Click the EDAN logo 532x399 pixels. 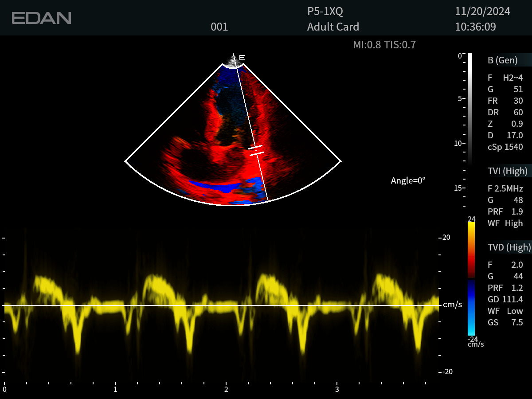tap(41, 18)
